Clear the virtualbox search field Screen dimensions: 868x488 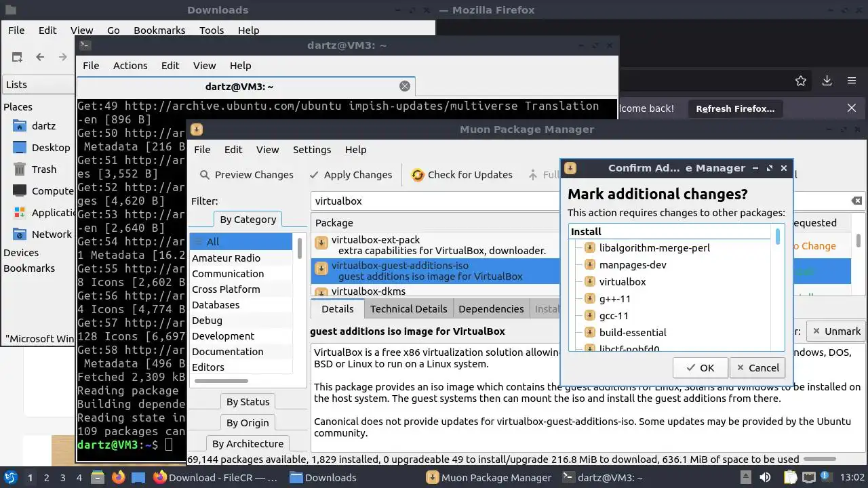[x=856, y=201]
